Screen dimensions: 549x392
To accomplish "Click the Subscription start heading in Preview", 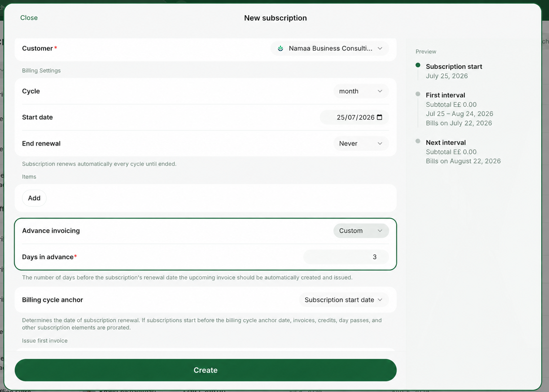I will point(454,67).
